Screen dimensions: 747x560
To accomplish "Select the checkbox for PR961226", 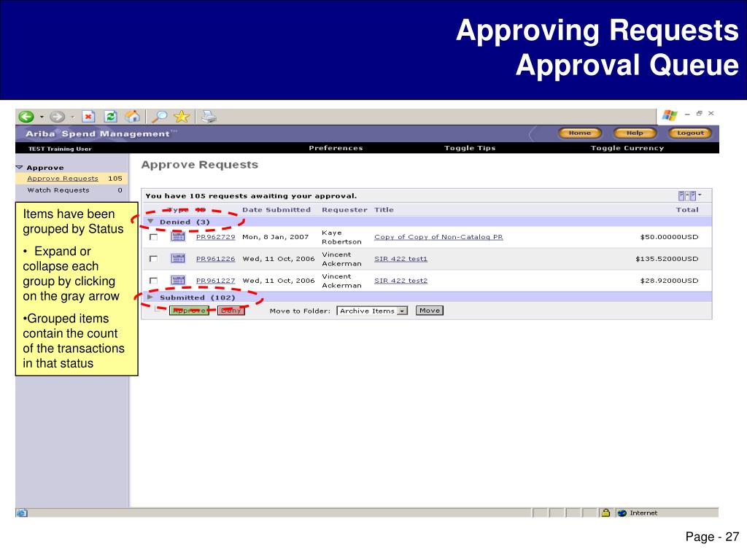I will [x=153, y=259].
